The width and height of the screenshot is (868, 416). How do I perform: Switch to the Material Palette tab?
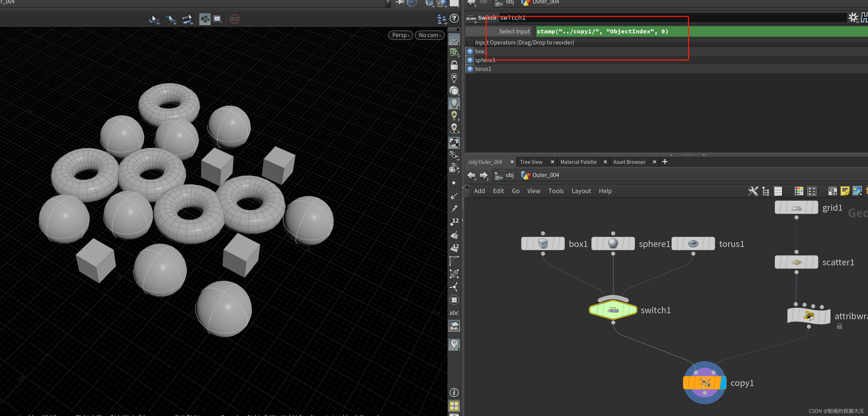[578, 162]
